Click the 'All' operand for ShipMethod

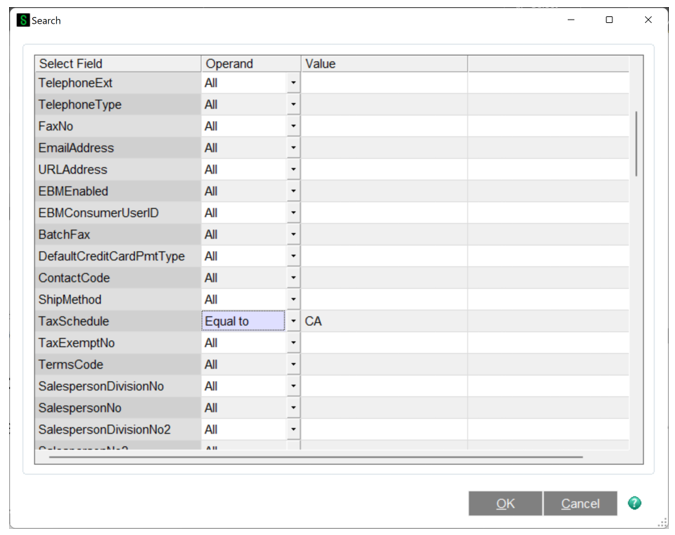click(x=244, y=299)
